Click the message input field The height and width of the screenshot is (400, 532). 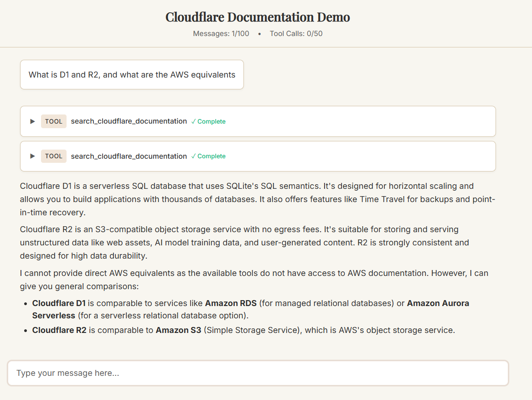coord(258,373)
